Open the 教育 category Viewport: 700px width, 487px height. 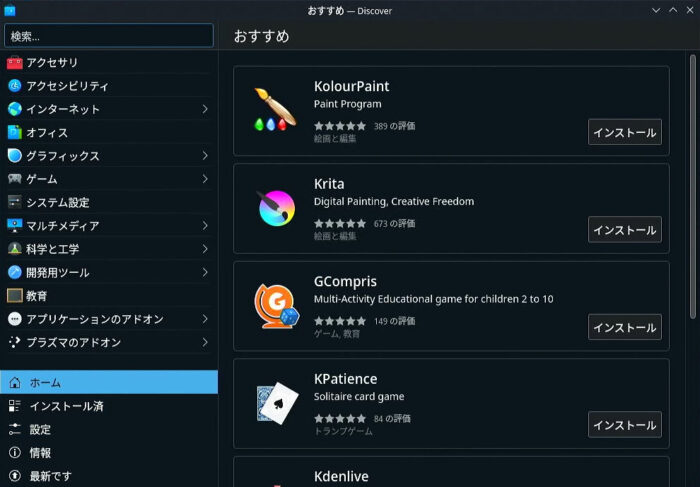[x=109, y=296]
